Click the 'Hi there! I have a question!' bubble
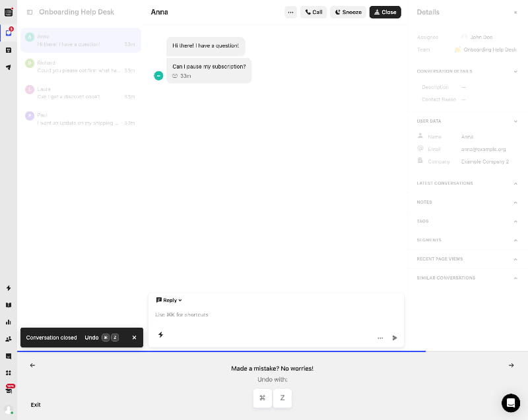The height and width of the screenshot is (420, 528). coord(206,46)
